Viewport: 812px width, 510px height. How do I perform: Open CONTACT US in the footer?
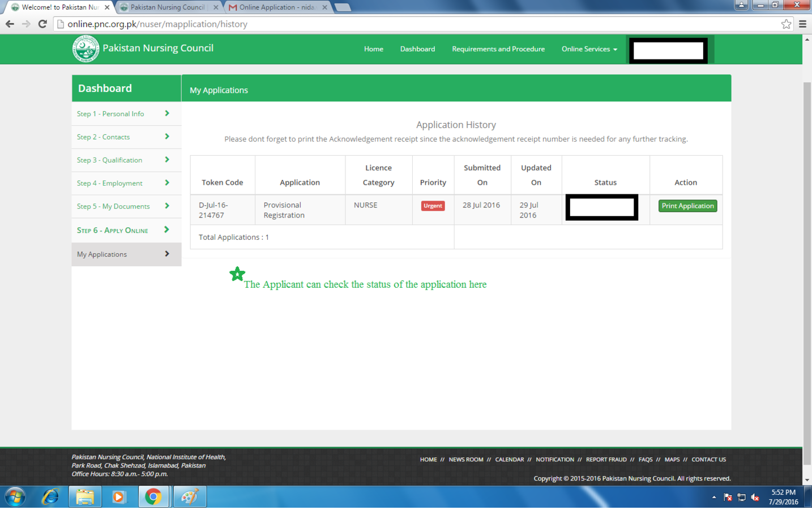pyautogui.click(x=708, y=460)
